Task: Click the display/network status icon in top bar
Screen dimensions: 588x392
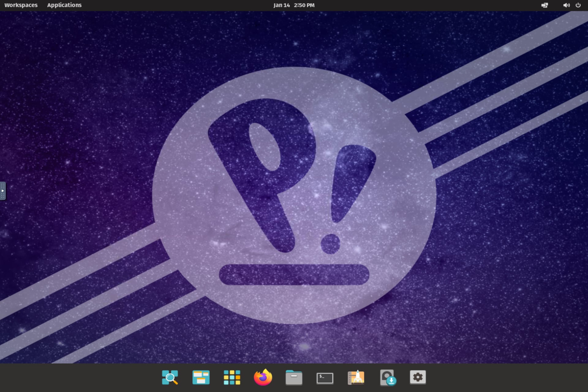Action: 545,5
